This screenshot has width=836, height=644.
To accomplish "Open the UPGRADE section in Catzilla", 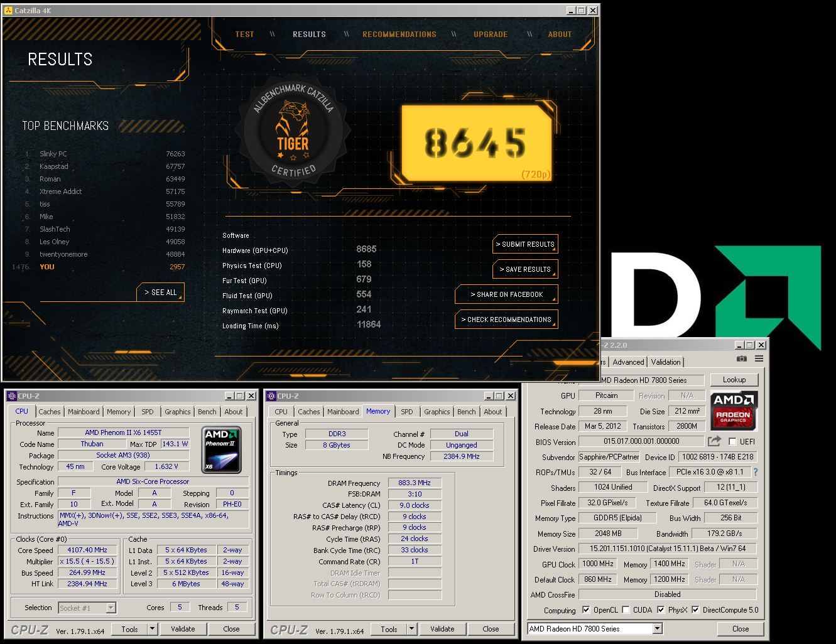I will pyautogui.click(x=491, y=35).
